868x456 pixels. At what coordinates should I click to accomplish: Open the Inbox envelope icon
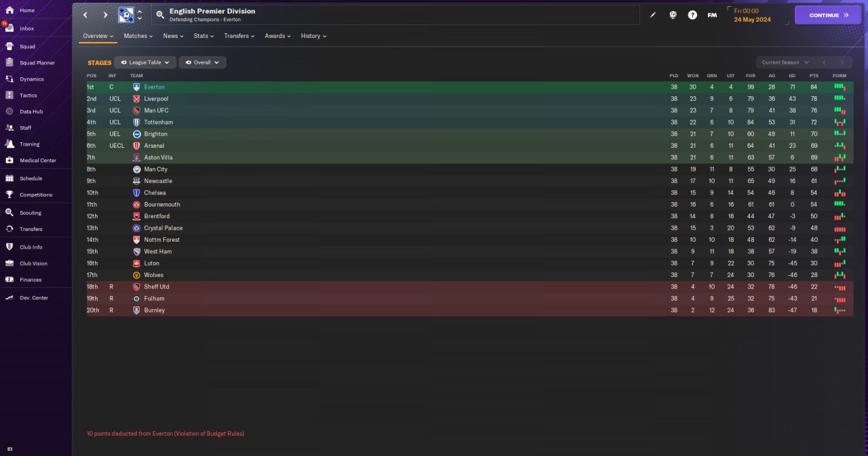pos(9,28)
